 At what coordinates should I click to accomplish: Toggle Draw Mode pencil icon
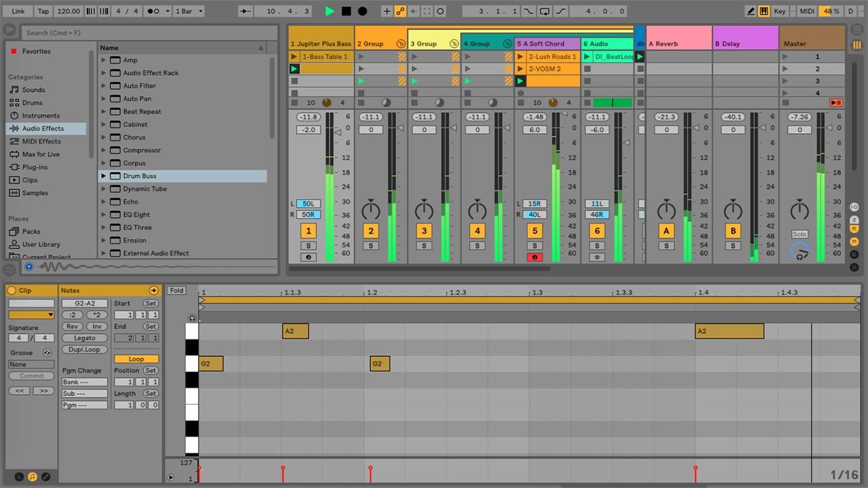click(751, 11)
